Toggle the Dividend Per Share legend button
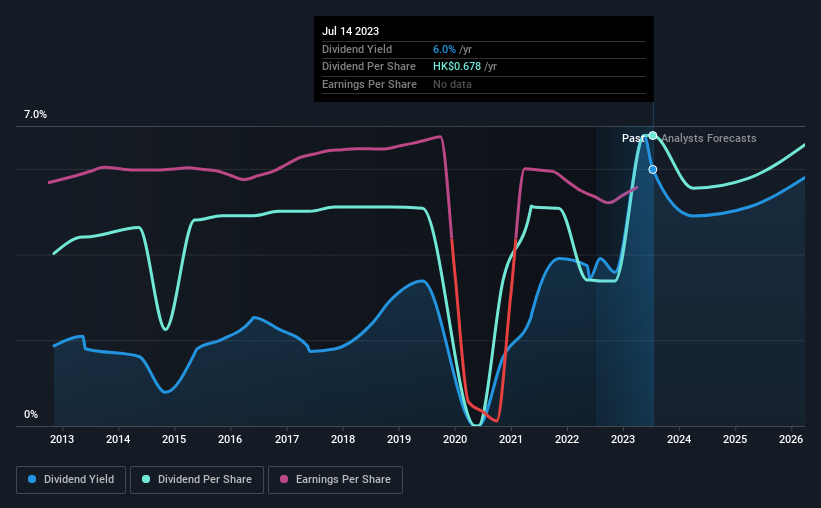This screenshot has height=508, width=821. point(197,480)
